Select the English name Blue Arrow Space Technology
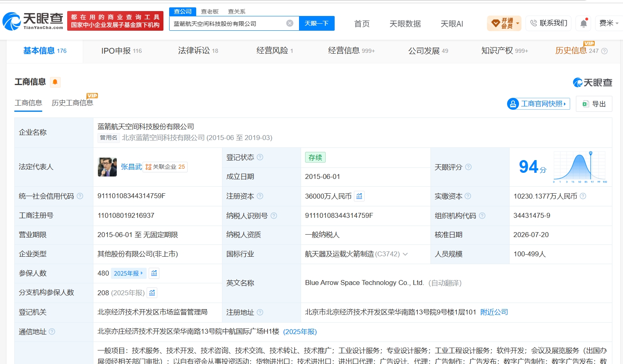Image resolution: width=623 pixels, height=364 pixels. pyautogui.click(x=364, y=283)
